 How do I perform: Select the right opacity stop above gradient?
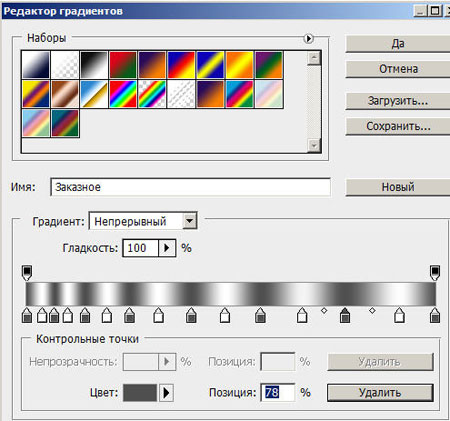(435, 272)
